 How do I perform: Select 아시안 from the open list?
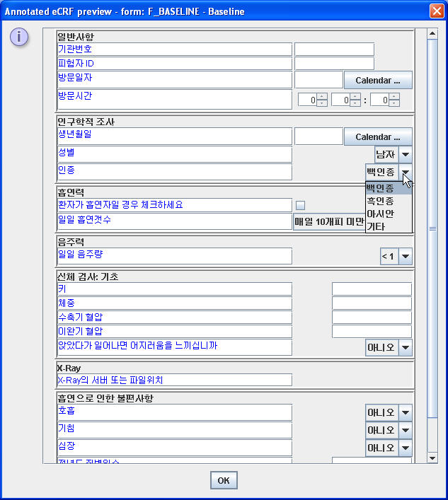pyautogui.click(x=380, y=214)
